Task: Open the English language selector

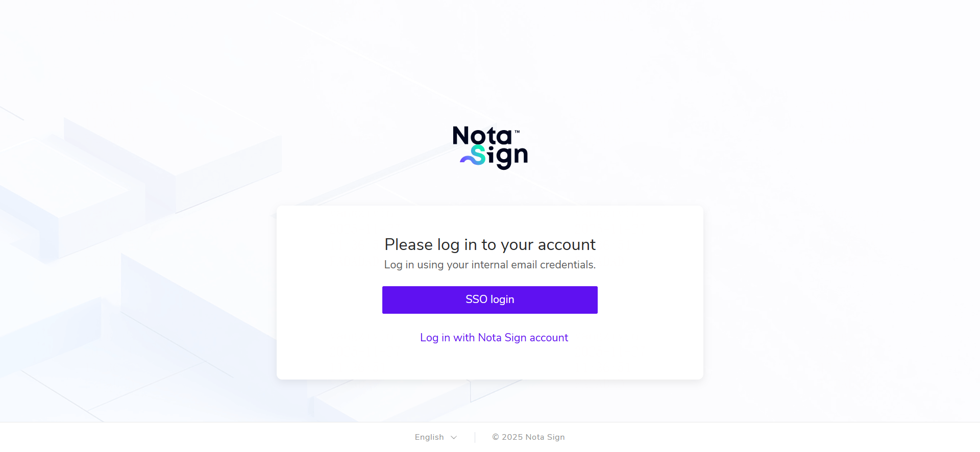Action: (436, 437)
